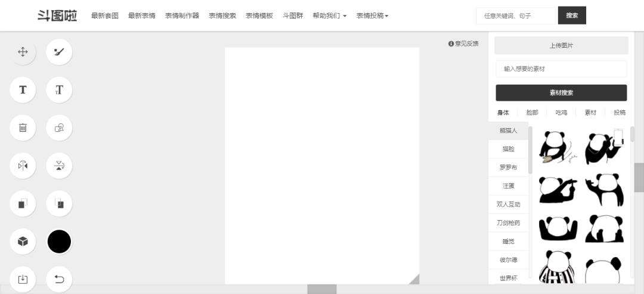Open the 表情模板 menu item

(259, 16)
